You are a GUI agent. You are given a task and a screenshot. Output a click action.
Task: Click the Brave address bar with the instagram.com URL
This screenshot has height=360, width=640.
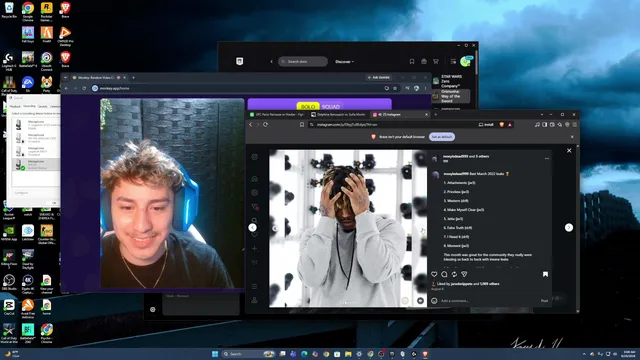[x=393, y=124]
